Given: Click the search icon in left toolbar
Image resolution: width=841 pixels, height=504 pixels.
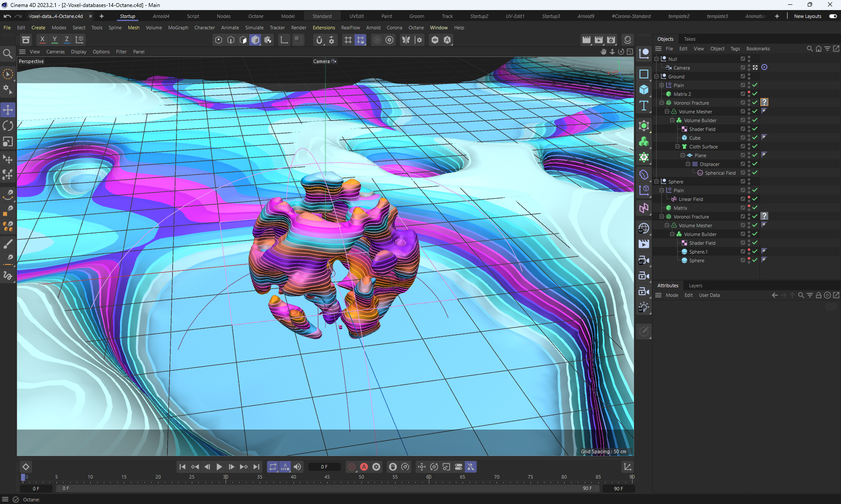Looking at the screenshot, I should (7, 54).
